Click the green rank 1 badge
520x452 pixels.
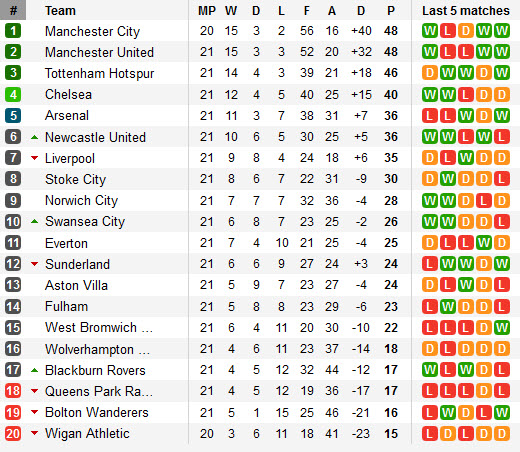13,31
